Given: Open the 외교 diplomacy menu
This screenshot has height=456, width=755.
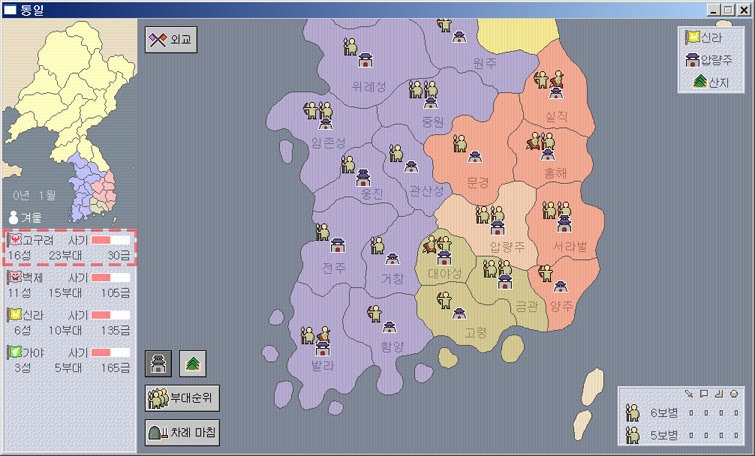Looking at the screenshot, I should tap(171, 40).
